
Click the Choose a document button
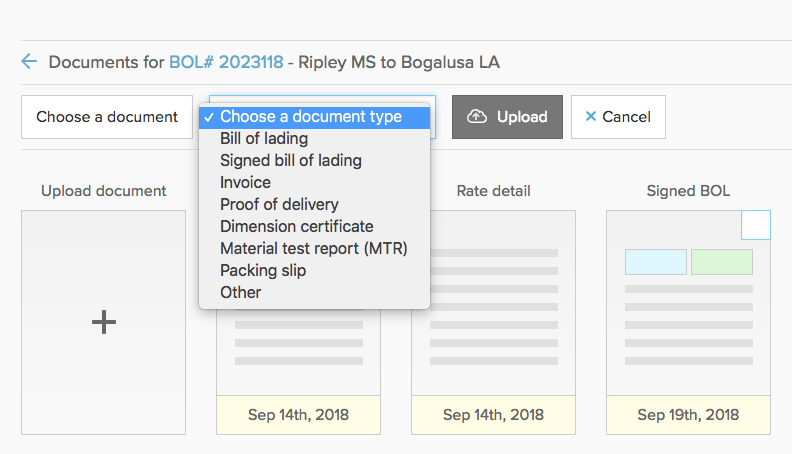(107, 117)
